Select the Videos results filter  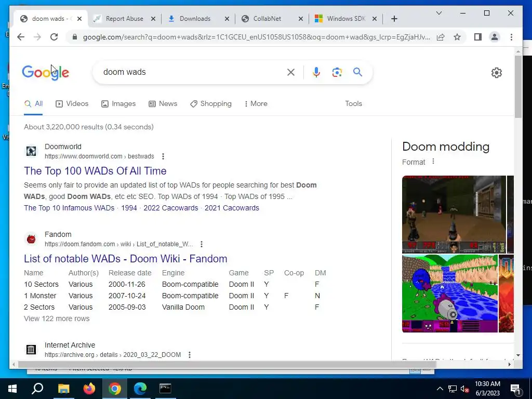pyautogui.click(x=72, y=103)
